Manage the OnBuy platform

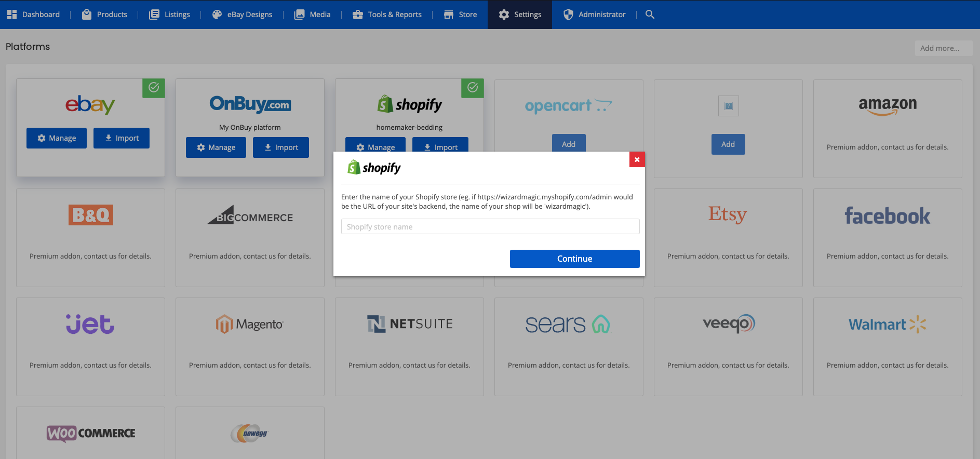216,147
